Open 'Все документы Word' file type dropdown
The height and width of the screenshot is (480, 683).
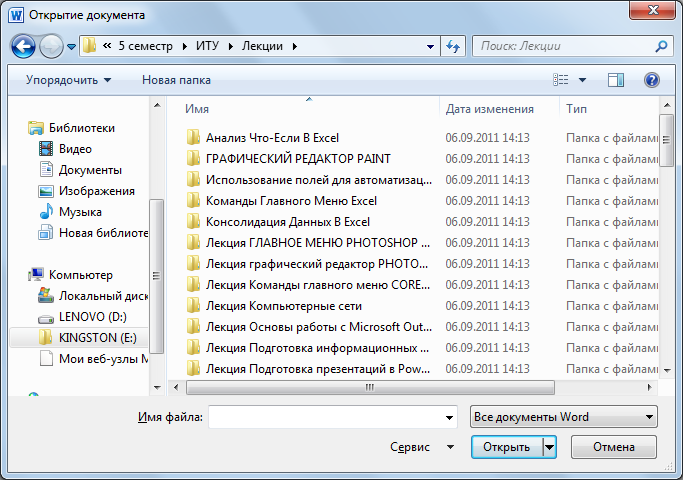pyautogui.click(x=564, y=417)
